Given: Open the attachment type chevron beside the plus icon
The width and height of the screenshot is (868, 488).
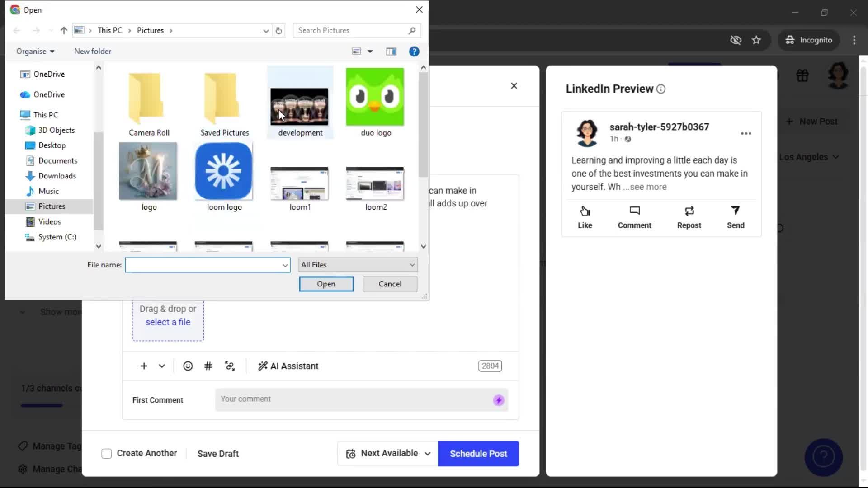Looking at the screenshot, I should [x=161, y=366].
